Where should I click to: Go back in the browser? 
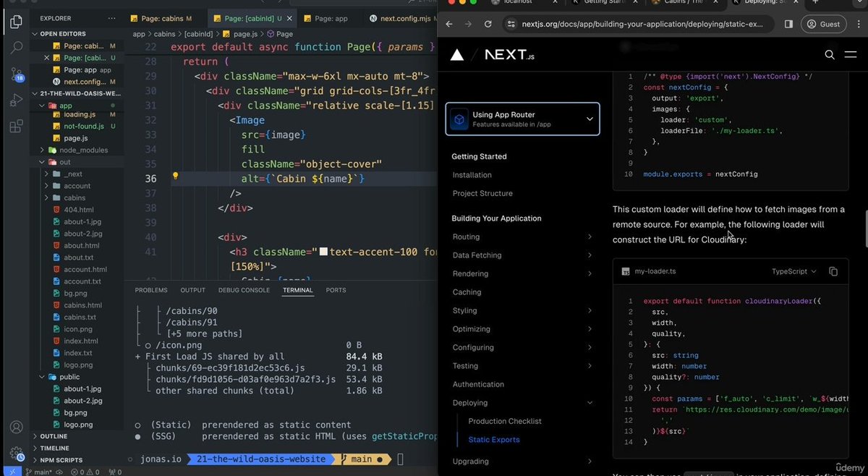pos(449,24)
